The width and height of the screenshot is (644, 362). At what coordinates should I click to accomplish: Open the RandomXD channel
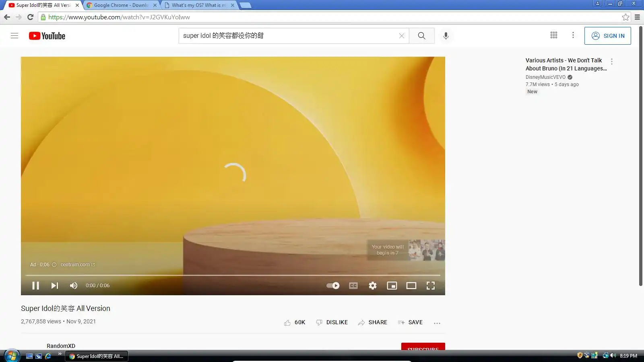pyautogui.click(x=61, y=346)
